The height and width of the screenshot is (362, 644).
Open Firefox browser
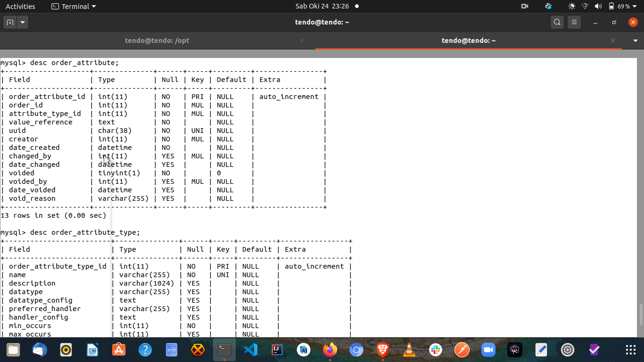(330, 350)
